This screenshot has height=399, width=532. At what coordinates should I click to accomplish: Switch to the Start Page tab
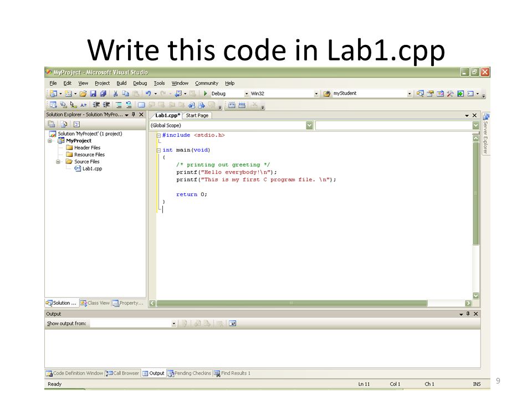(x=197, y=115)
